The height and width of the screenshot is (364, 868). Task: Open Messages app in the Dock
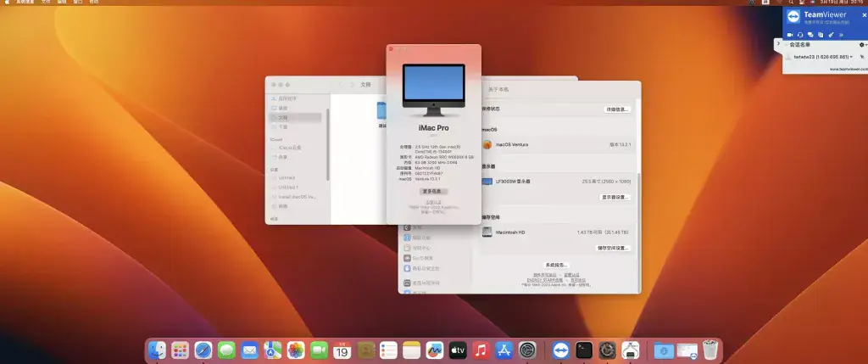226,350
